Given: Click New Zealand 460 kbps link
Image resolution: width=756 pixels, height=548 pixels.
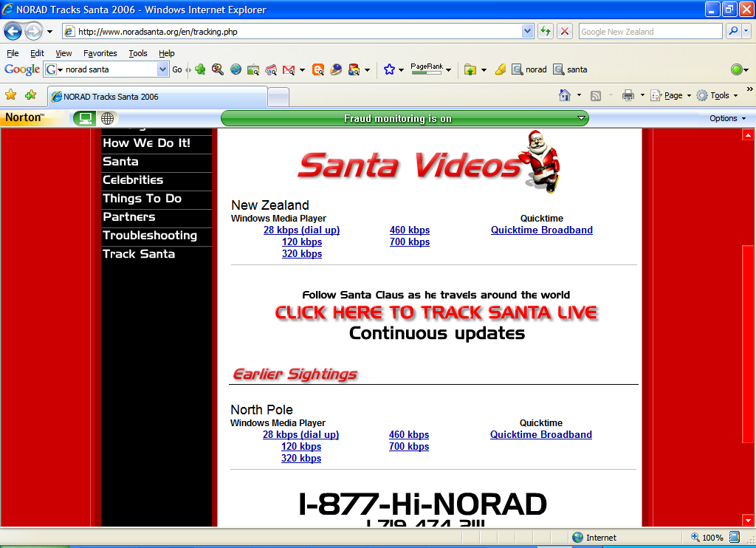Looking at the screenshot, I should click(409, 230).
